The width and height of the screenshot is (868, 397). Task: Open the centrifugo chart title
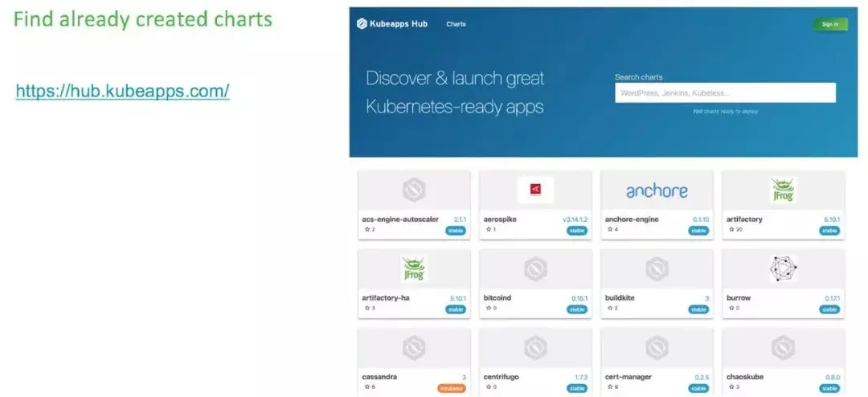(501, 377)
